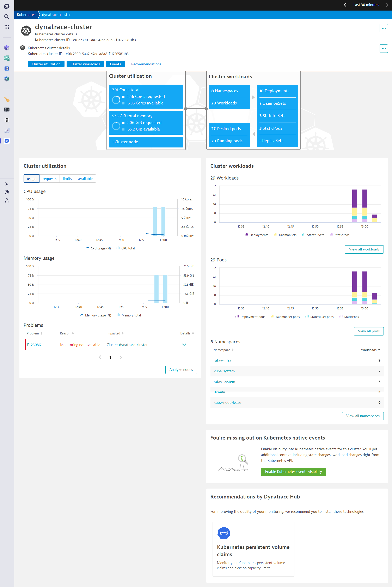Open second more-options ellipsis button
392x587 pixels.
pos(384,49)
